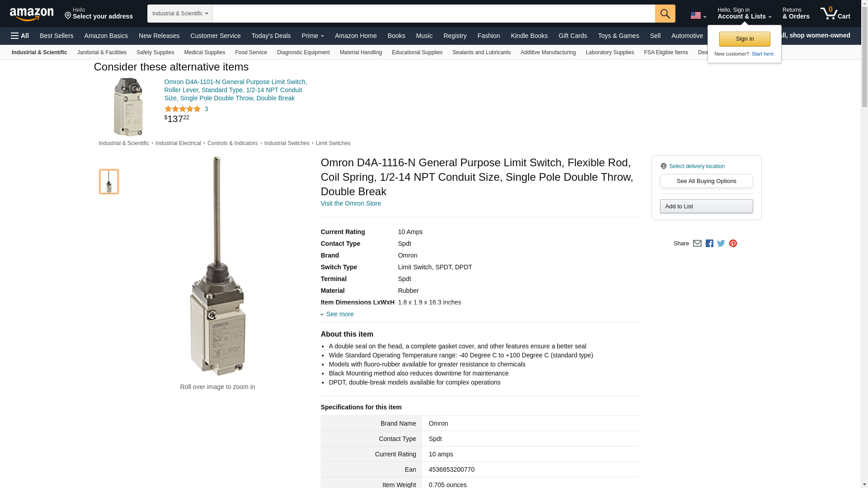Visit the Omron Store link
This screenshot has height=488, width=868.
pos(351,203)
